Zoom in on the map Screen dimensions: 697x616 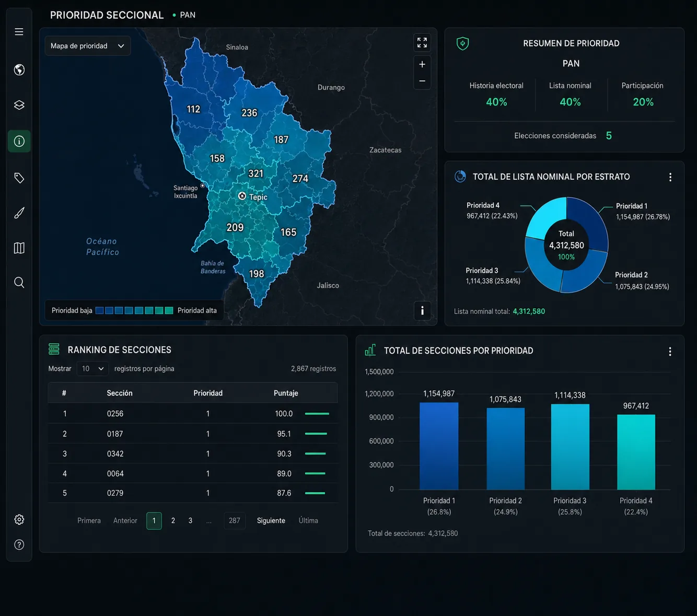422,64
